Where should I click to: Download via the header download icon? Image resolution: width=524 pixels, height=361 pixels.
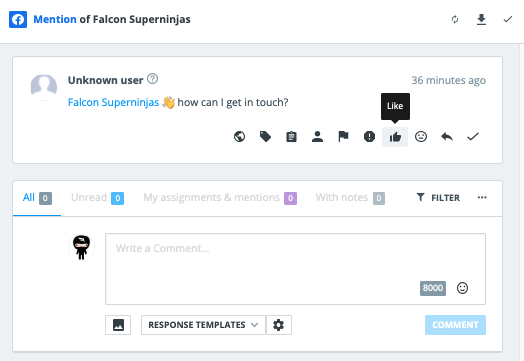coord(481,19)
